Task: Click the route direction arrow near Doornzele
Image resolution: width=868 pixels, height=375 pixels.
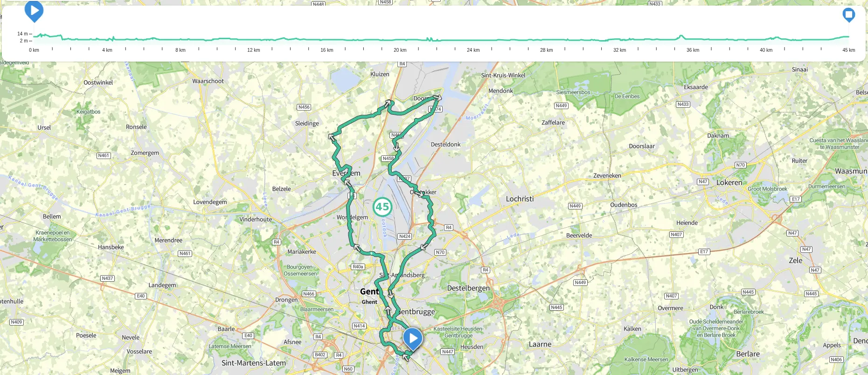Action: click(437, 97)
